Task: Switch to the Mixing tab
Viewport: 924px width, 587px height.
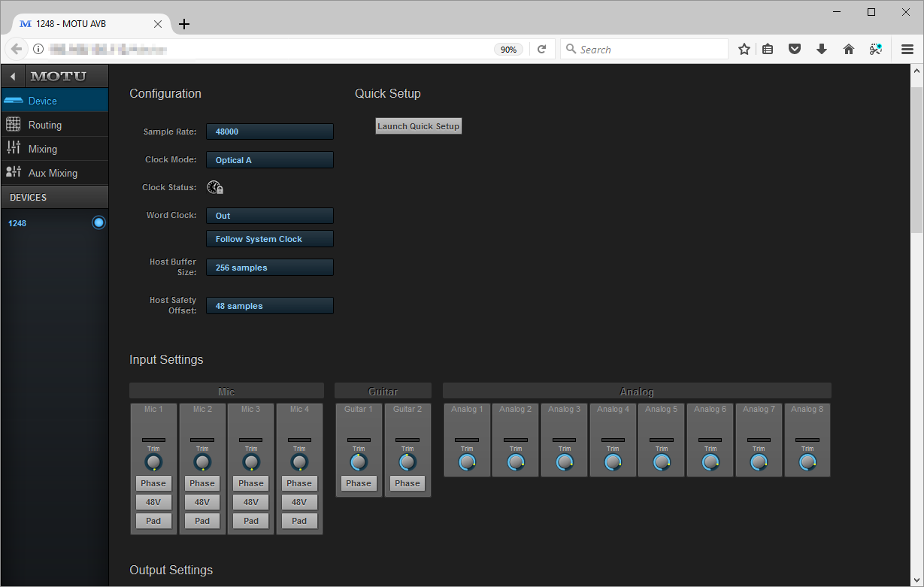Action: (54, 149)
